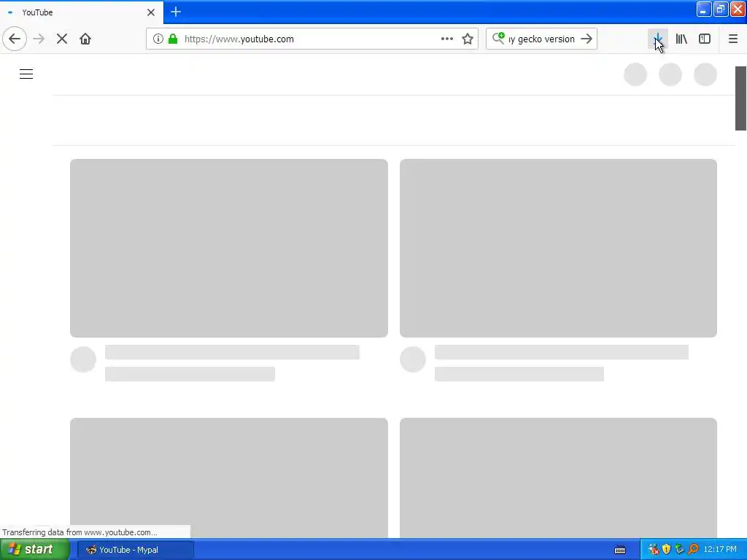Submit search with the go arrow
The width and height of the screenshot is (747, 560).
(587, 39)
